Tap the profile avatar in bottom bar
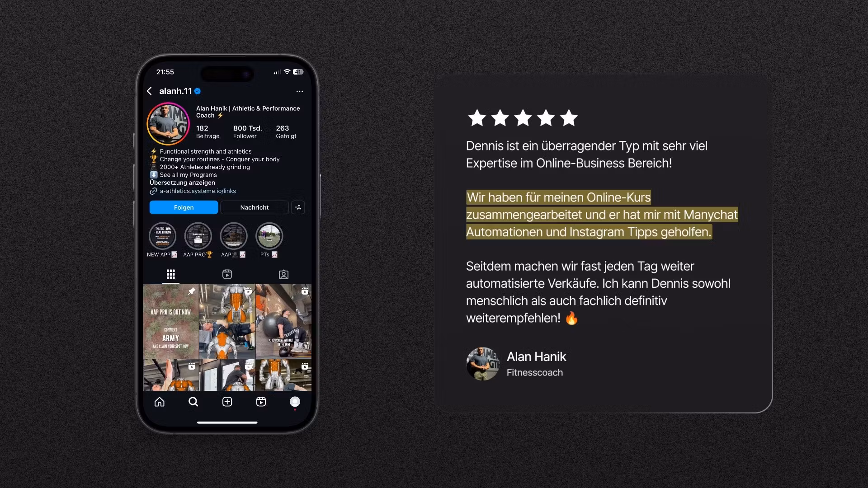 point(295,402)
